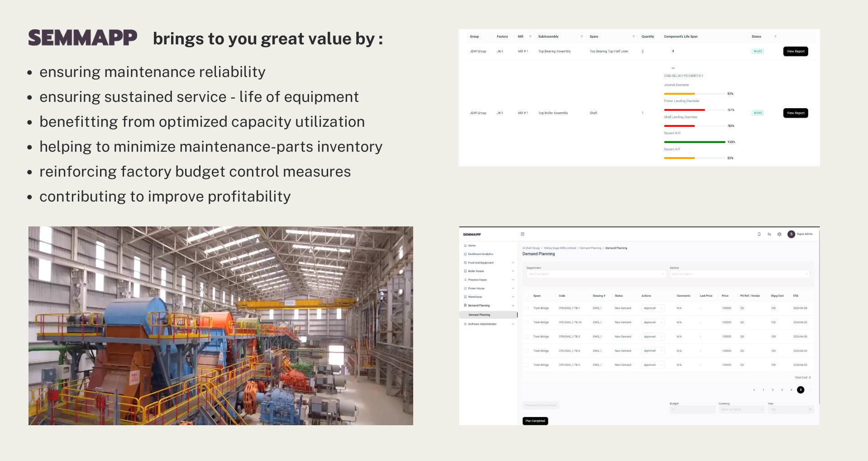Tick the select-all checkbox in table header

(x=526, y=296)
